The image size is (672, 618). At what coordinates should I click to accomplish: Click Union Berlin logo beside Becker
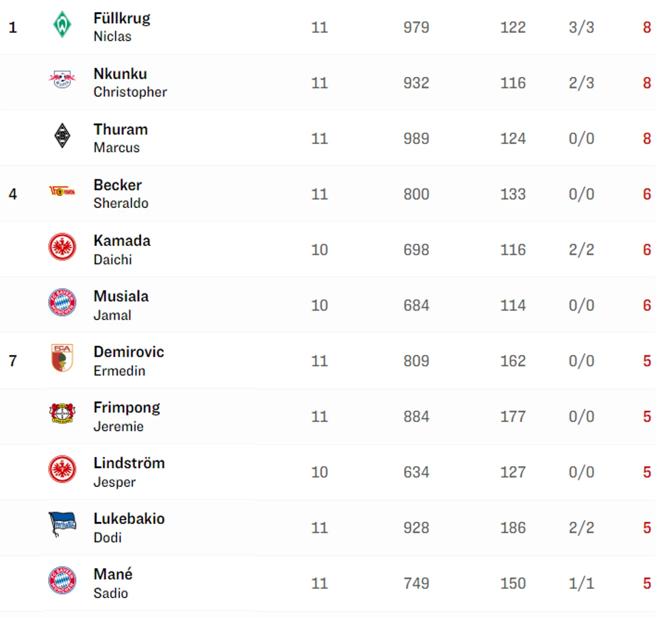pyautogui.click(x=62, y=191)
